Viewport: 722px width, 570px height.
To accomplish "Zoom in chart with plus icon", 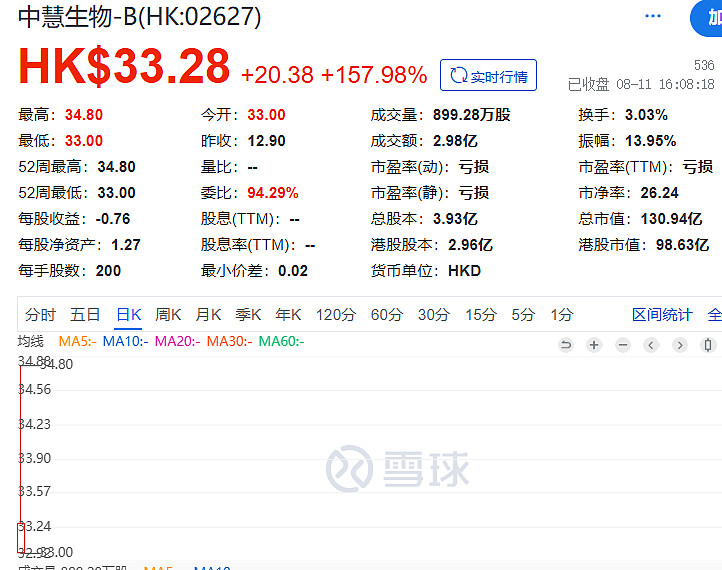I will tap(594, 345).
